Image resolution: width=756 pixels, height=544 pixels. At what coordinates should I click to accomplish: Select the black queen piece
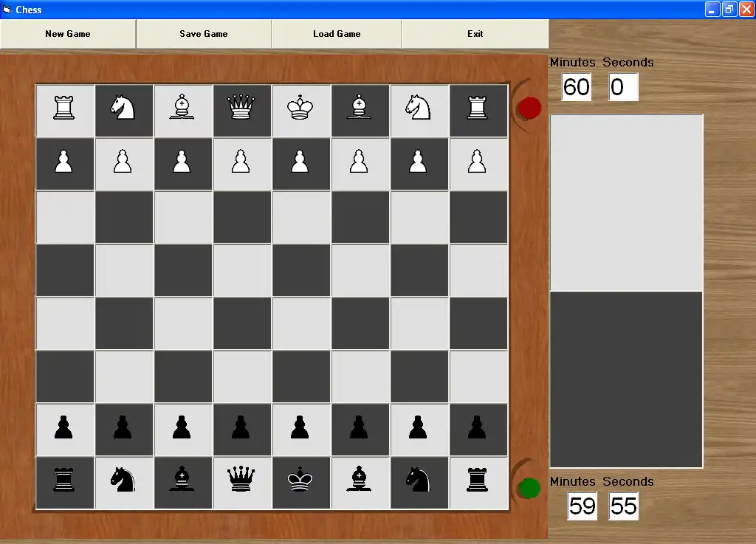241,479
